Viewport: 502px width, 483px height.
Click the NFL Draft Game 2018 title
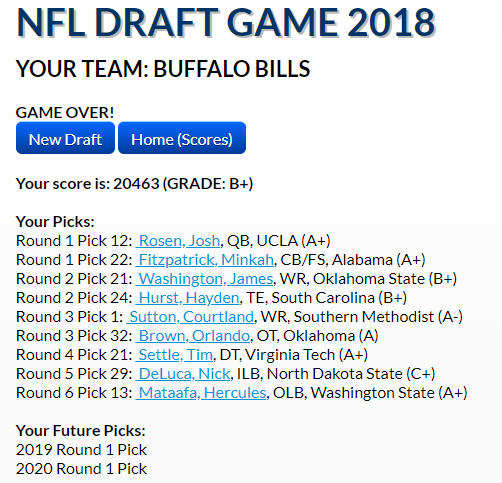click(226, 23)
